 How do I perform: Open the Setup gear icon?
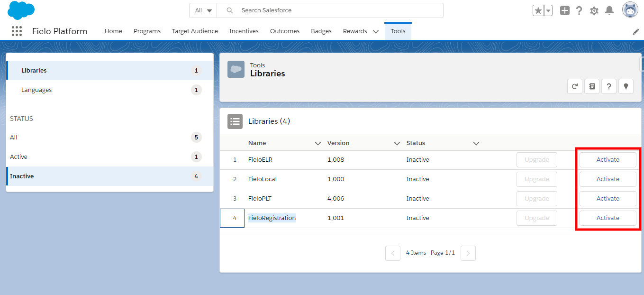pyautogui.click(x=594, y=10)
